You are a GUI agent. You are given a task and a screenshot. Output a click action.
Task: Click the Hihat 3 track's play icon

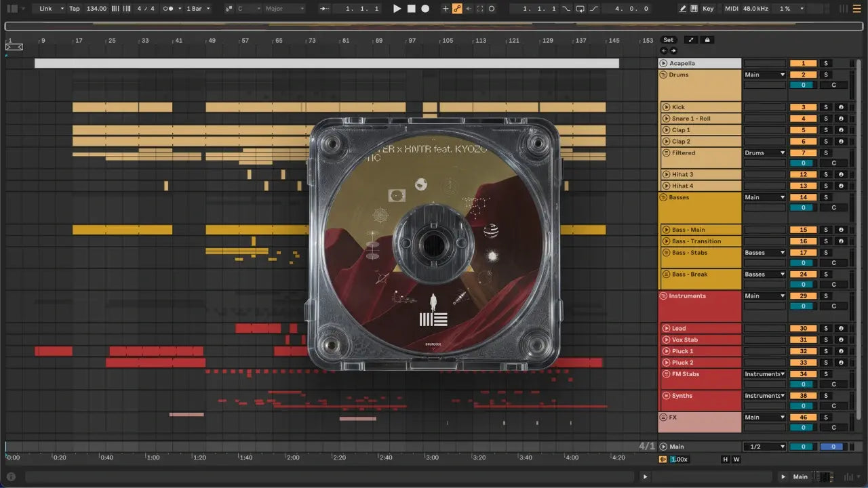(x=666, y=174)
